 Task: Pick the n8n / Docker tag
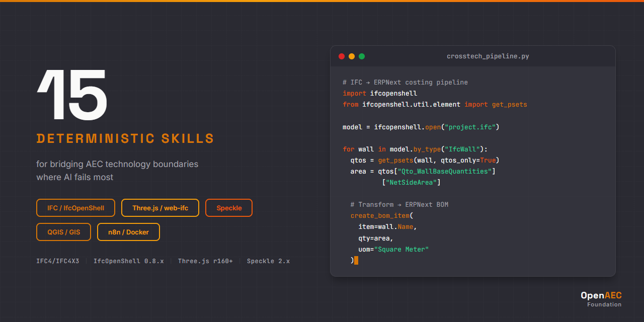pyautogui.click(x=128, y=232)
